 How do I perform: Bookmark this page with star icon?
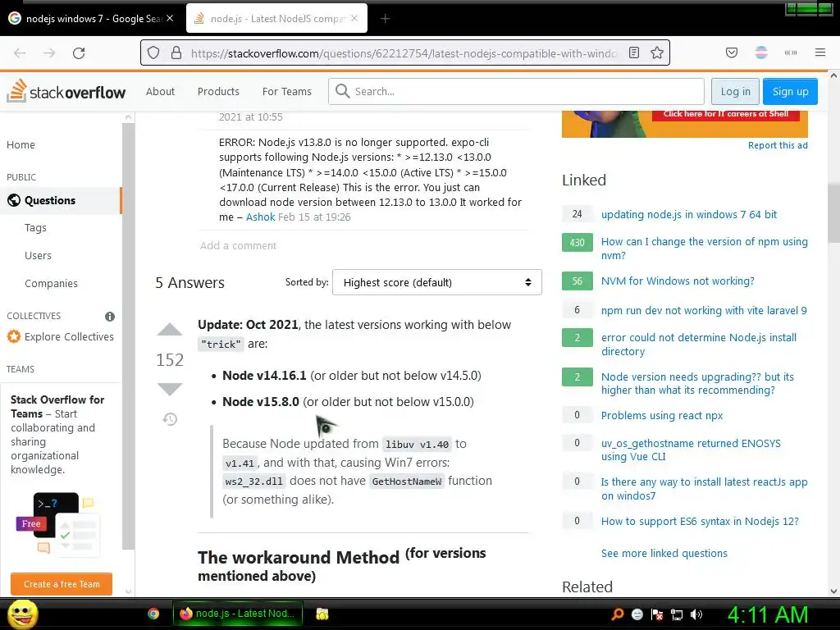click(657, 53)
